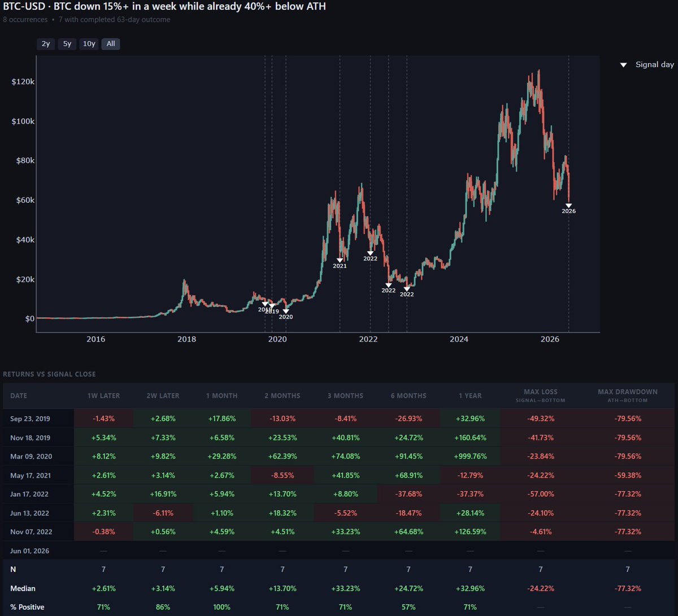Click the +126.59% one-year cell
The image size is (678, 616).
pyautogui.click(x=470, y=532)
